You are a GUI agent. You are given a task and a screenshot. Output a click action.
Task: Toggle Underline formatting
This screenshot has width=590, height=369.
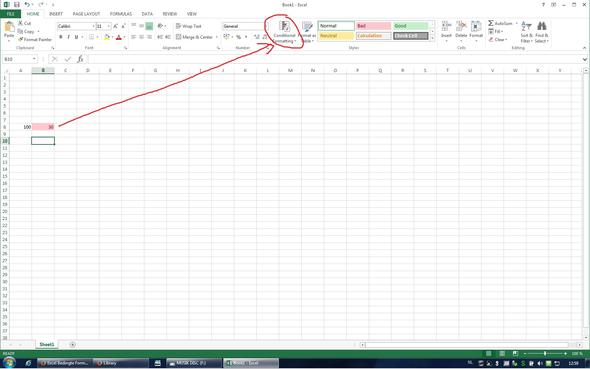[76, 37]
